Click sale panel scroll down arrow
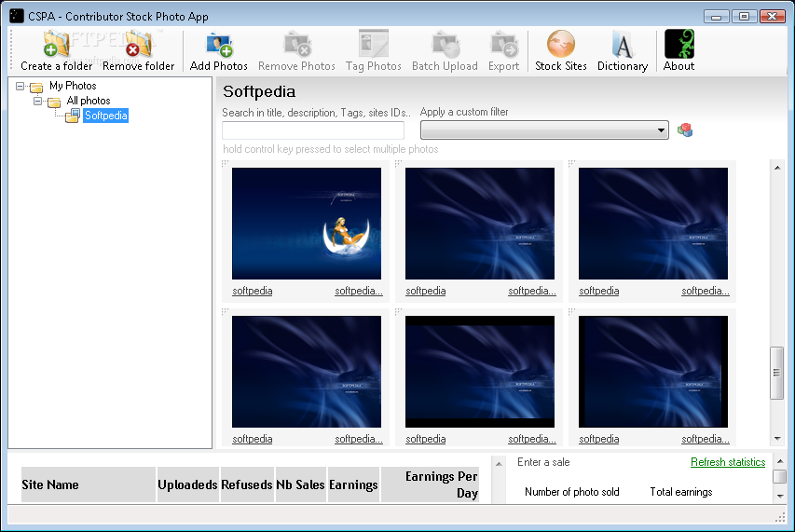Image resolution: width=795 pixels, height=532 pixels. 780,496
